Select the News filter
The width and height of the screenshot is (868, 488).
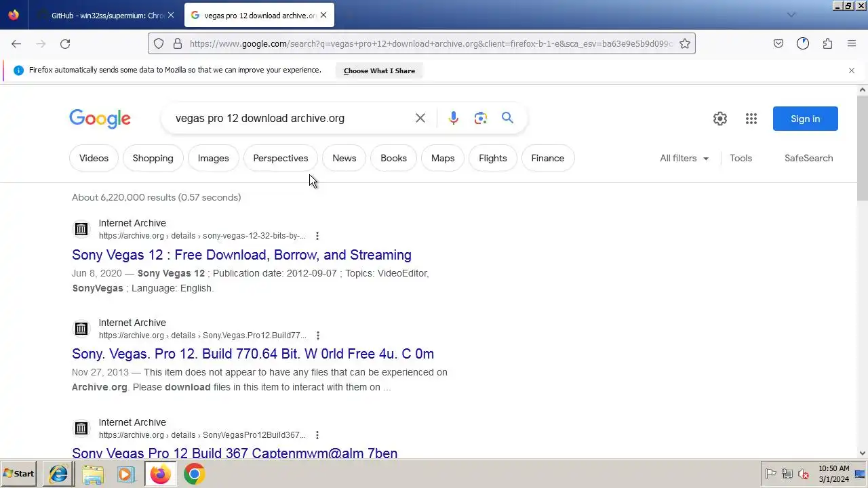click(x=344, y=158)
